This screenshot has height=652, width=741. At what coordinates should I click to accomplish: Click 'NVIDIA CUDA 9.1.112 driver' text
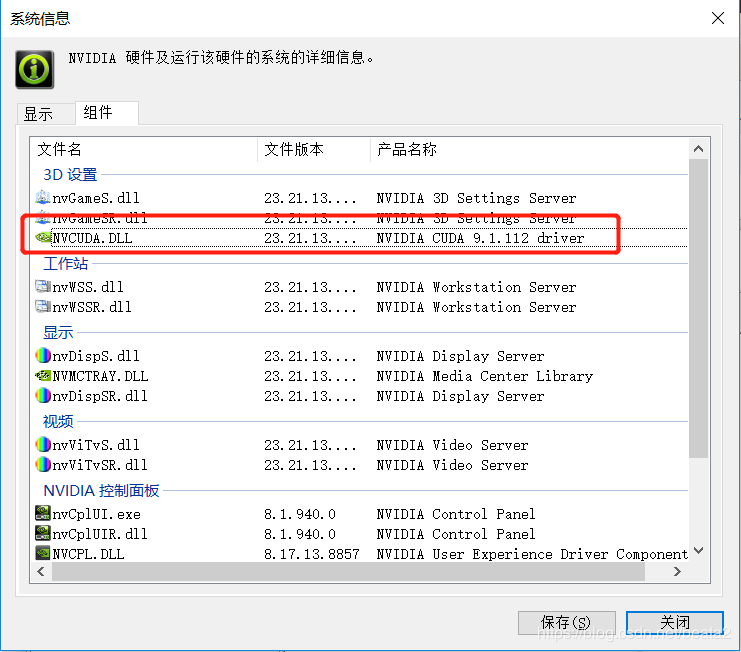[x=480, y=238]
